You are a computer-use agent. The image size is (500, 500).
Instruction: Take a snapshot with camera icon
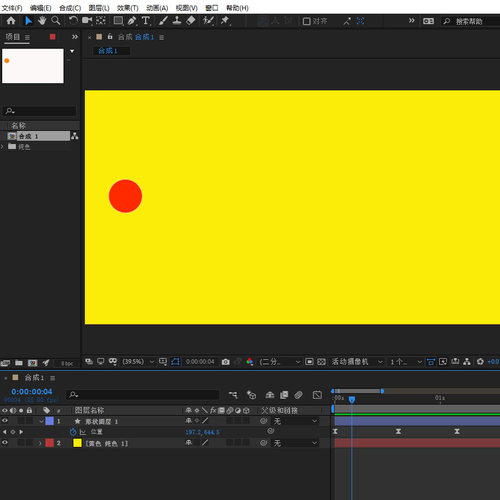pyautogui.click(x=226, y=362)
